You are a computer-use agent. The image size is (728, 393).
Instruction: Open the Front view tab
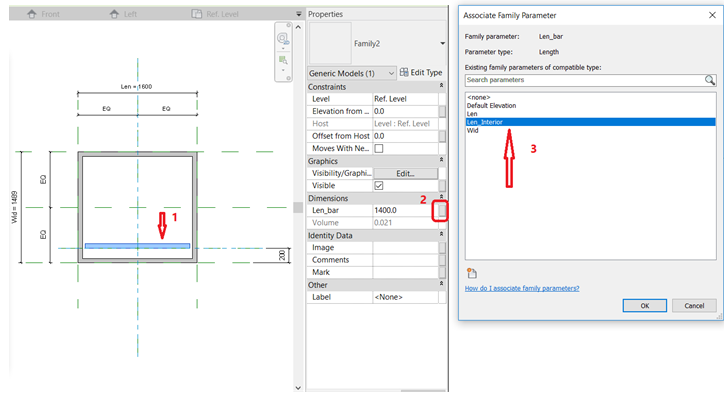point(43,14)
